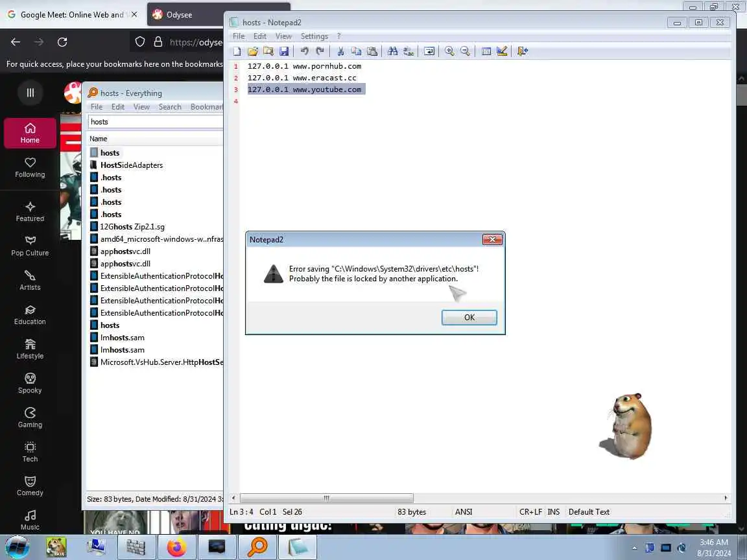Click CR+LF line ending in status bar
Viewport: 747px width, 560px height.
click(x=530, y=512)
